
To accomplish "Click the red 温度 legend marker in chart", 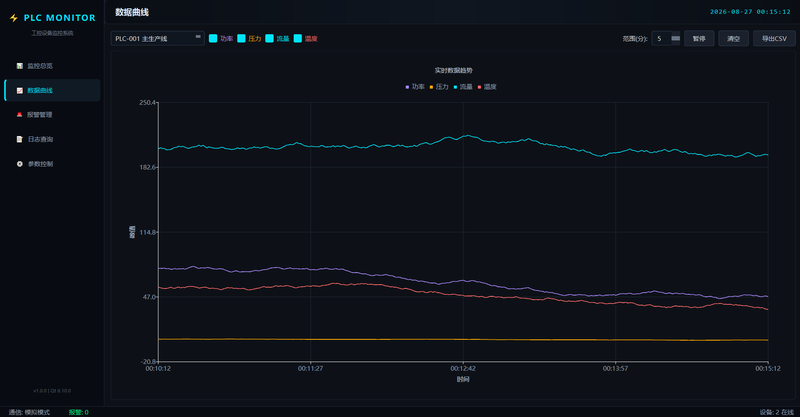I will pyautogui.click(x=479, y=87).
